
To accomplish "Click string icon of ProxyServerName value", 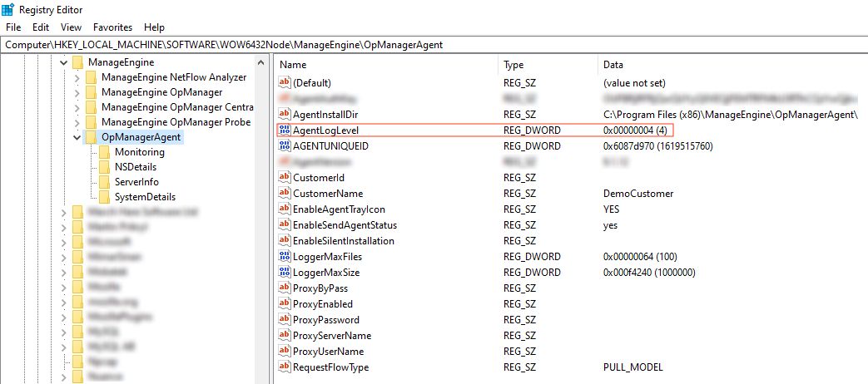I will click(285, 336).
